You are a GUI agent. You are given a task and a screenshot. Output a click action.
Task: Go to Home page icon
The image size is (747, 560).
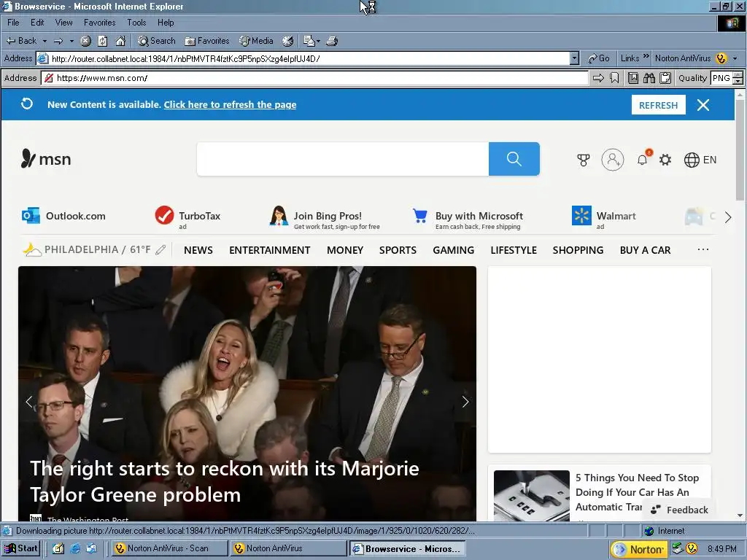120,41
